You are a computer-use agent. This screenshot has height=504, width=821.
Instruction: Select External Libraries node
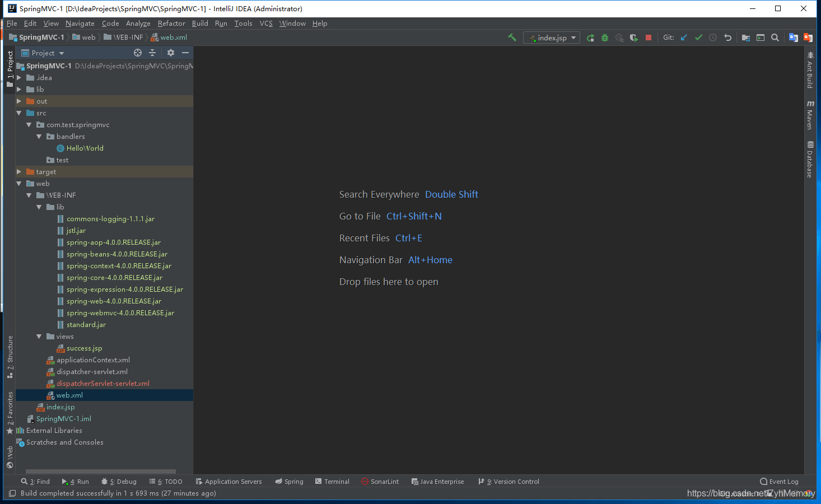(54, 431)
